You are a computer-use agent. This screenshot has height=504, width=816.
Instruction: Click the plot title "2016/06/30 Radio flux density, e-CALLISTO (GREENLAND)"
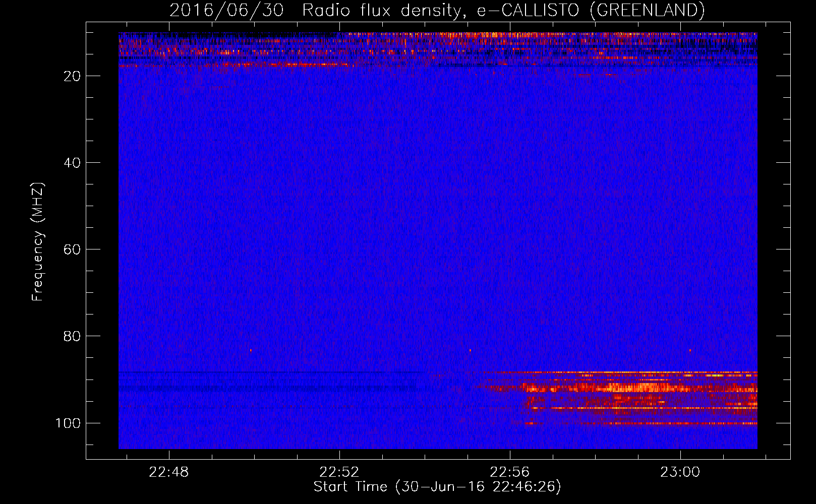tap(437, 10)
